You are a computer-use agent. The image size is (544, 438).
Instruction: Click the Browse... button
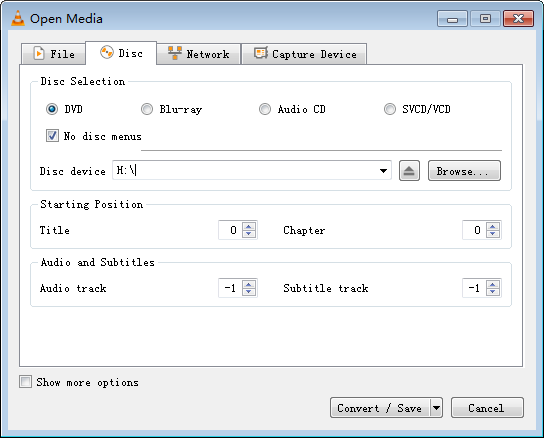point(464,171)
